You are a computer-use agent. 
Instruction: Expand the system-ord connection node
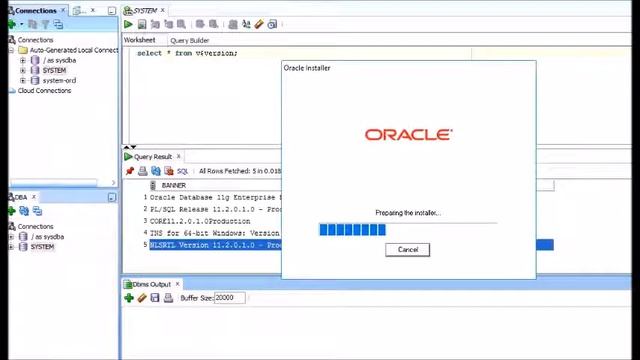coord(23,80)
